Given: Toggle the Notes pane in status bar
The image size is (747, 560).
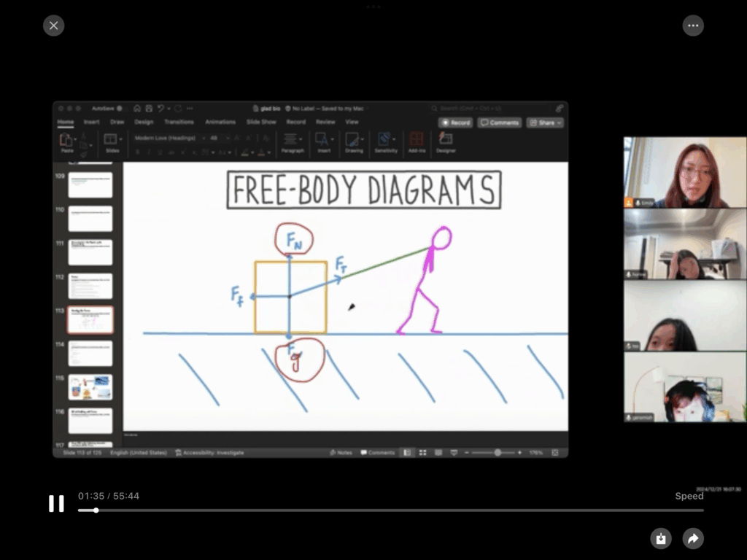Looking at the screenshot, I should click(341, 453).
